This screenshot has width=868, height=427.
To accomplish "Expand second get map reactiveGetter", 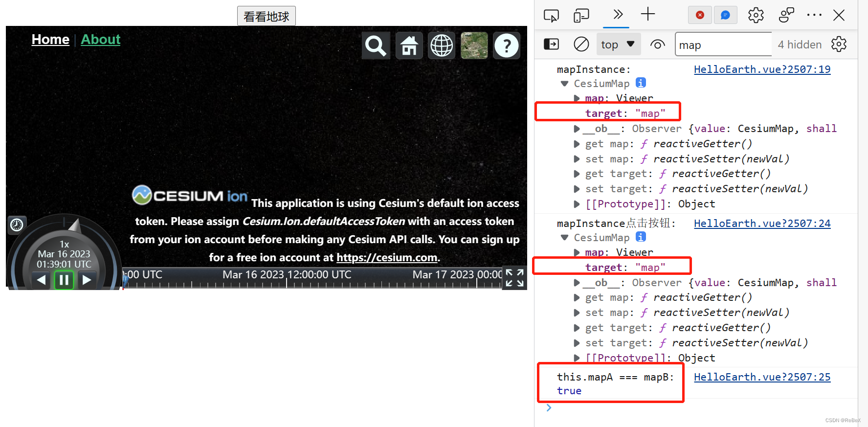I will [x=577, y=298].
